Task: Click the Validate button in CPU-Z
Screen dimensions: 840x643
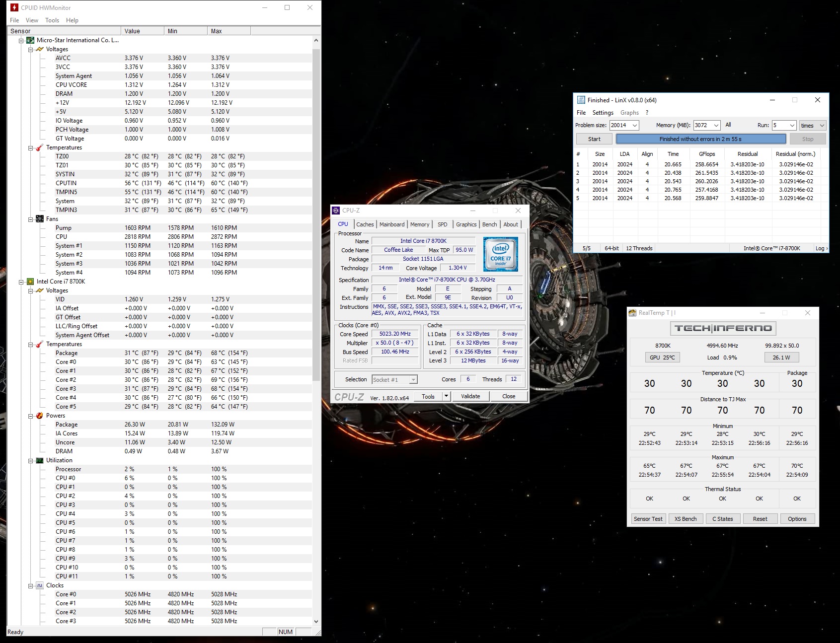Action: pos(470,396)
